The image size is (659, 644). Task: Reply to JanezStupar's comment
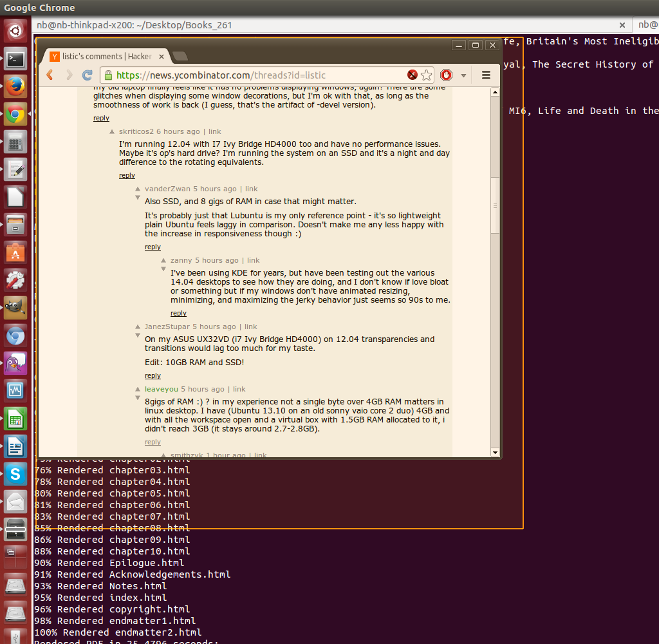pyautogui.click(x=153, y=375)
